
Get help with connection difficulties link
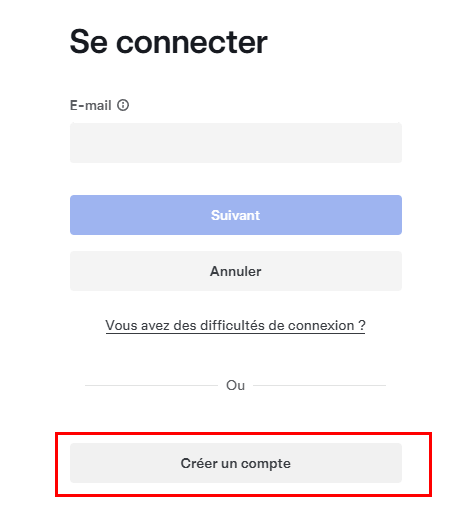pos(235,325)
